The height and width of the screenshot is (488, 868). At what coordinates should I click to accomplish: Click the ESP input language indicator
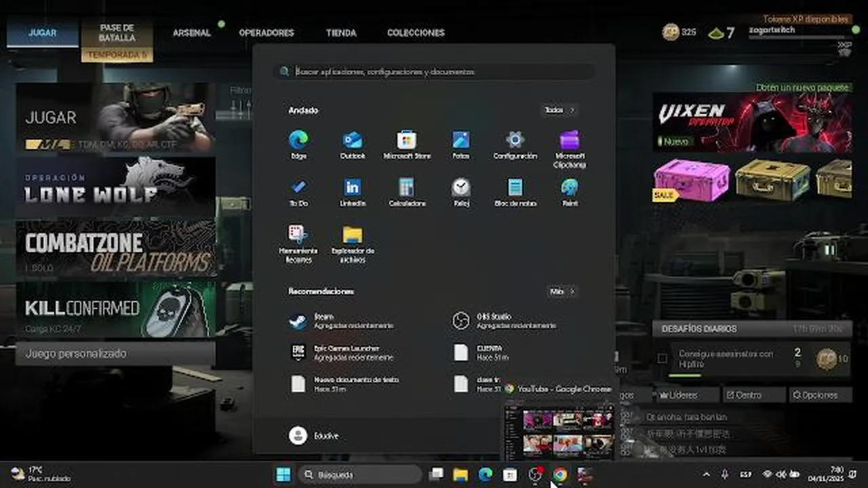[x=745, y=474]
